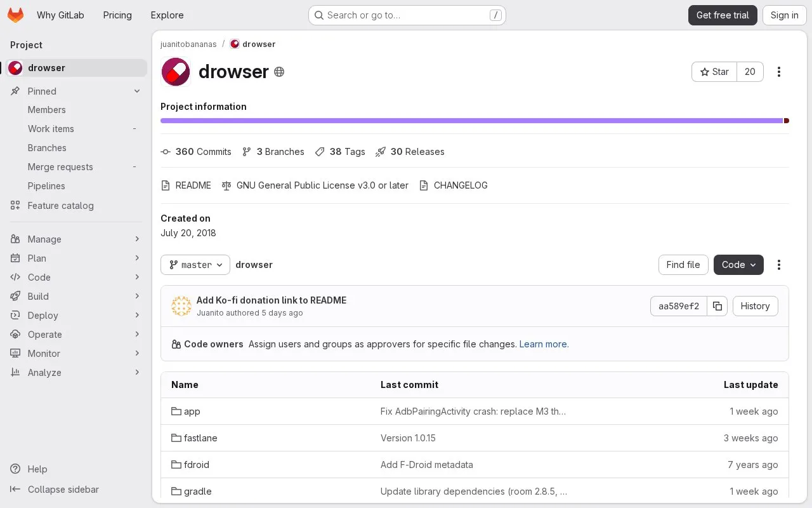Open repository actions kebab menu beside Code
The width and height of the screenshot is (812, 508).
tap(779, 265)
